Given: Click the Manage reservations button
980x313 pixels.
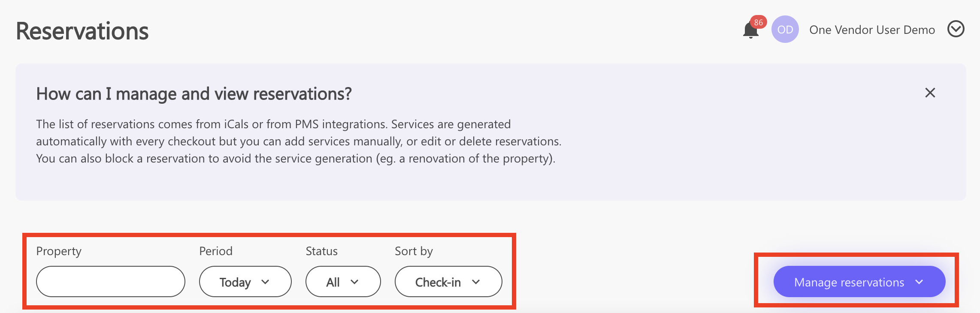Looking at the screenshot, I should point(859,281).
